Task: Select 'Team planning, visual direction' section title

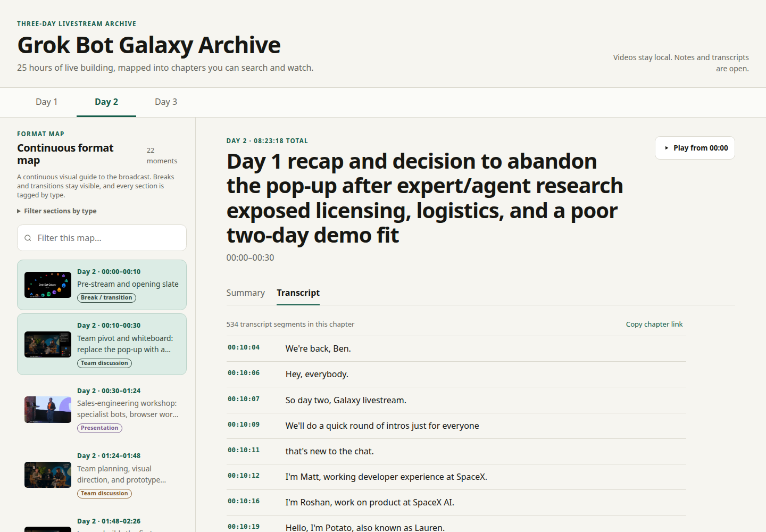Action: click(122, 474)
